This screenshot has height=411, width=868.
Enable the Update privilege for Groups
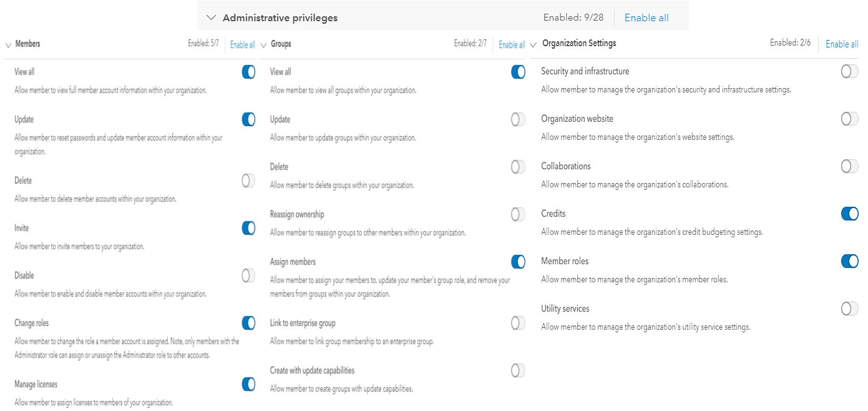click(x=518, y=119)
